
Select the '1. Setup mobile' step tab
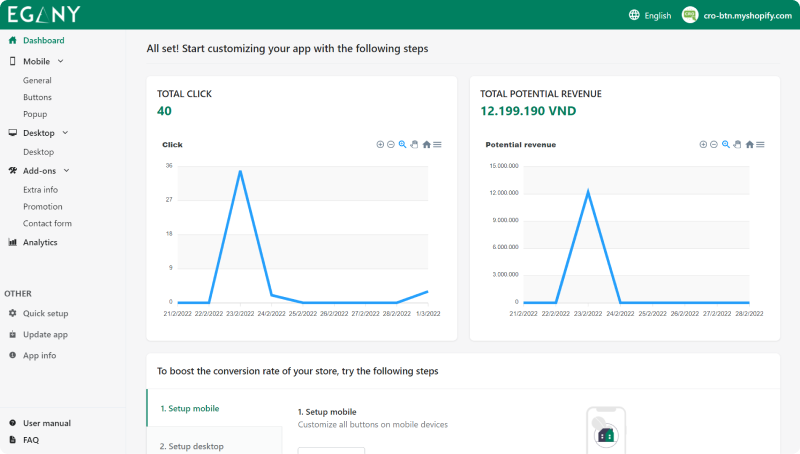coord(190,408)
